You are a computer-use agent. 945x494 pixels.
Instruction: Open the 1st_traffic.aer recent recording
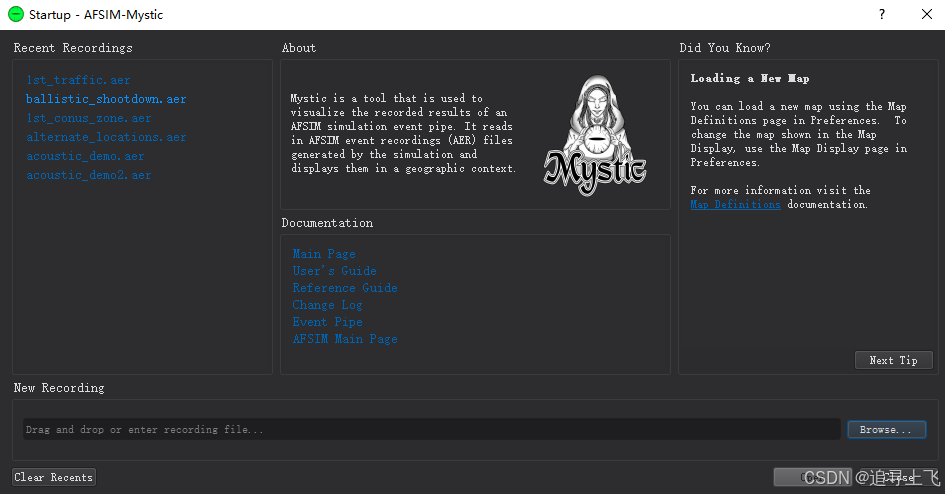(x=78, y=80)
